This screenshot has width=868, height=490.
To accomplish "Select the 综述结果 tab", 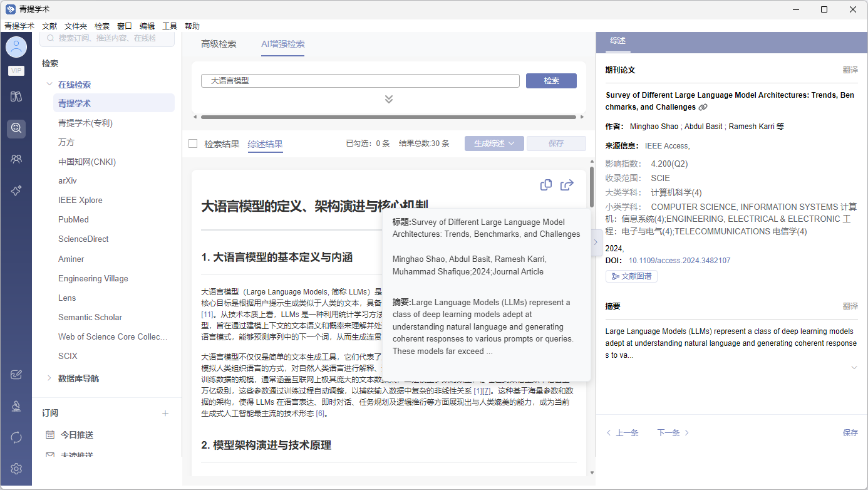I will (266, 143).
